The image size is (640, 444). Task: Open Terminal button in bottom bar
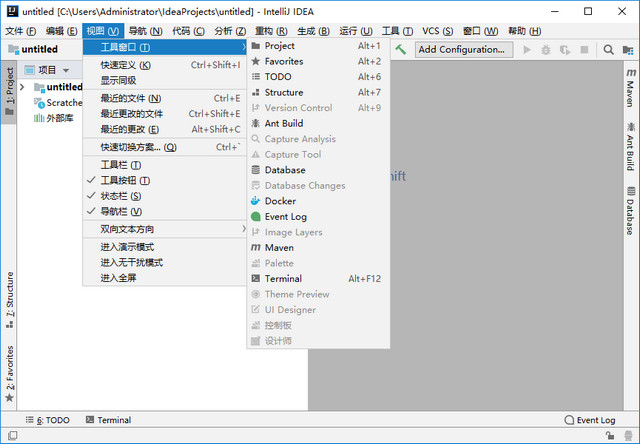(x=109, y=420)
